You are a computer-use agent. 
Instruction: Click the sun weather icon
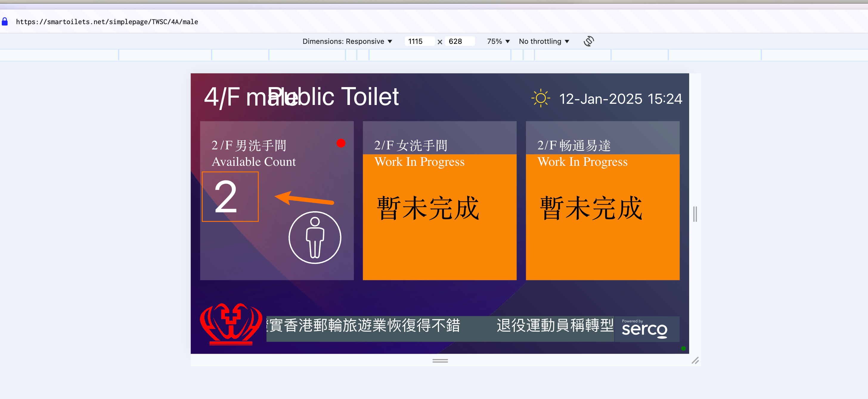540,98
